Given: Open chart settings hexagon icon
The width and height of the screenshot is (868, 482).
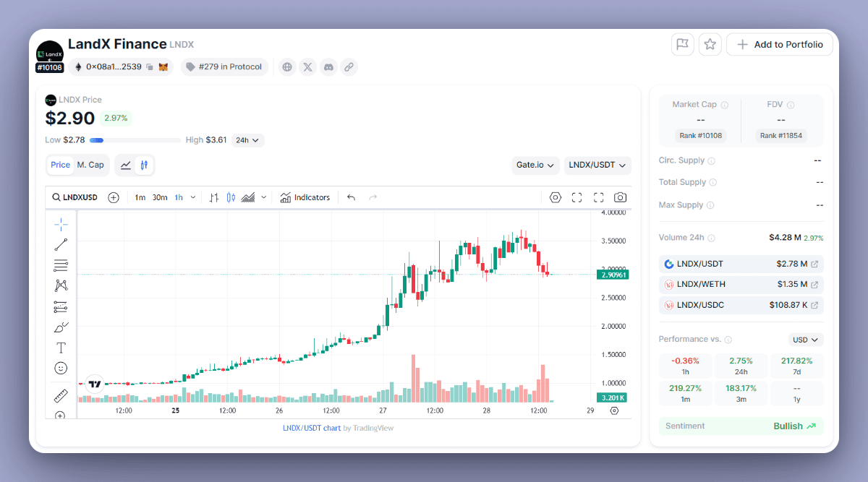Looking at the screenshot, I should [x=556, y=197].
